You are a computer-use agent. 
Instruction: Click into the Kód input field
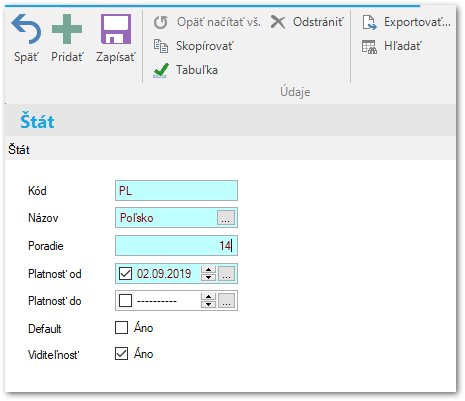[x=176, y=191]
